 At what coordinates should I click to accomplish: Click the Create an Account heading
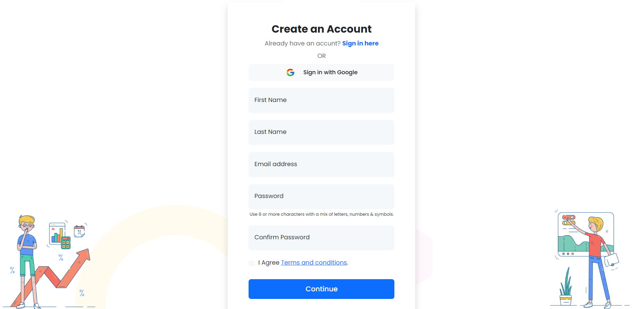point(321,29)
